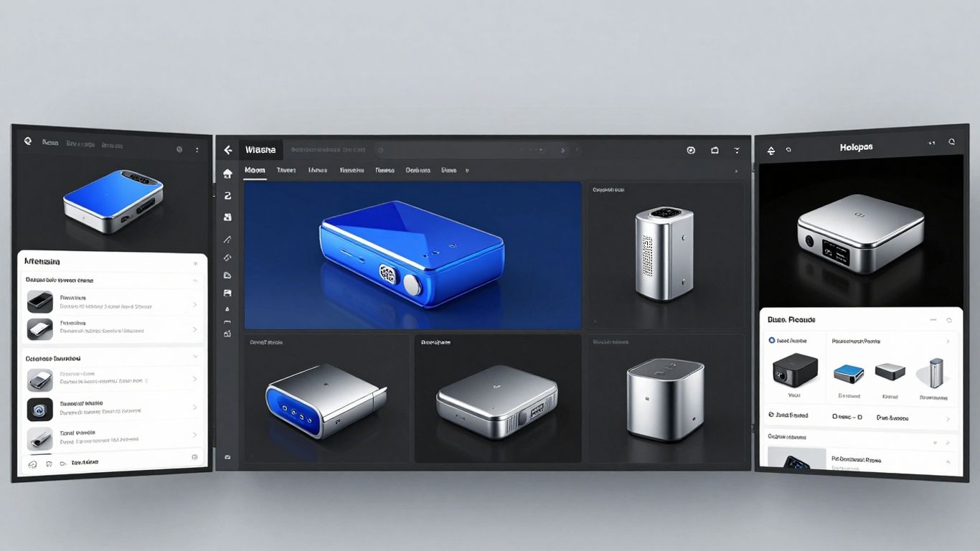Viewport: 980px width, 551px height.
Task: Select the Home icon in the sidebar
Action: (227, 172)
